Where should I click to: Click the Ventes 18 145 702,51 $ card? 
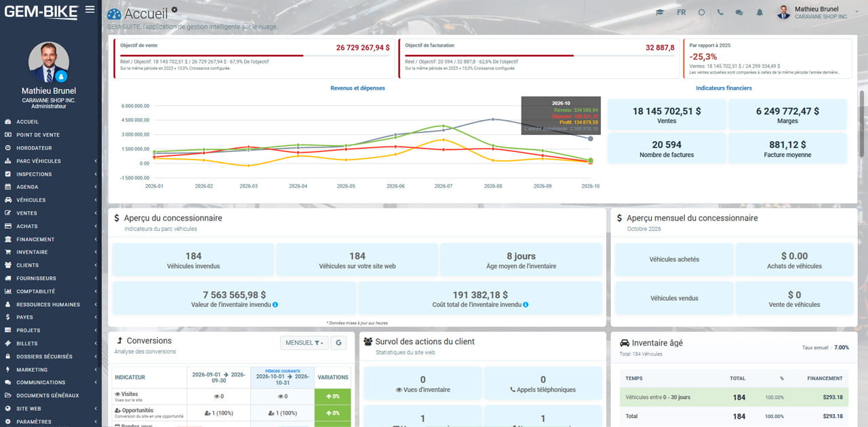pyautogui.click(x=667, y=115)
